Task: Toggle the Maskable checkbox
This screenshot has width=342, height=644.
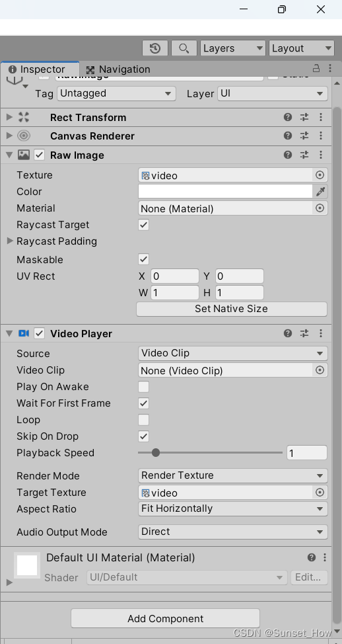Action: [143, 259]
